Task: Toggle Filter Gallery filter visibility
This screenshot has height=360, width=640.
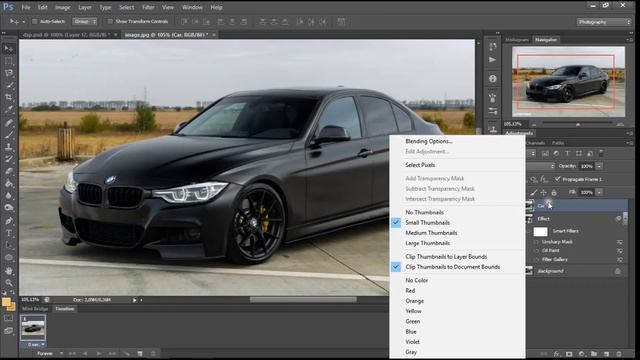Action: click(x=536, y=260)
